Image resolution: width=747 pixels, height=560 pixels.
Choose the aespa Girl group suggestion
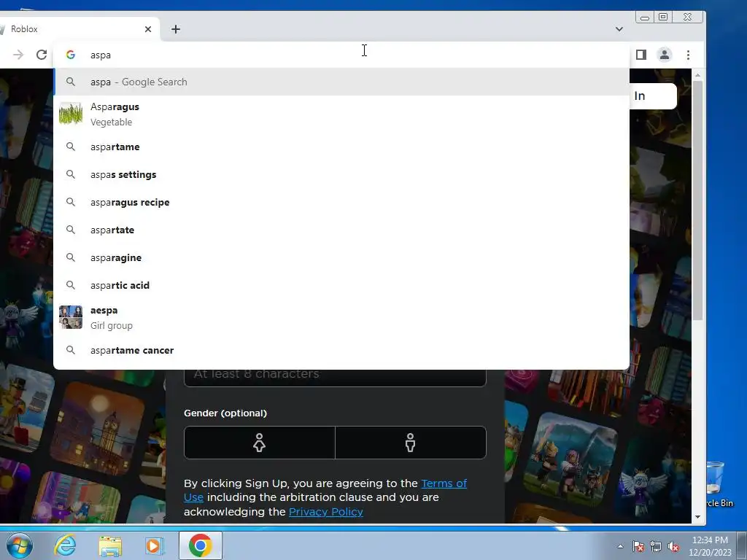[341, 318]
